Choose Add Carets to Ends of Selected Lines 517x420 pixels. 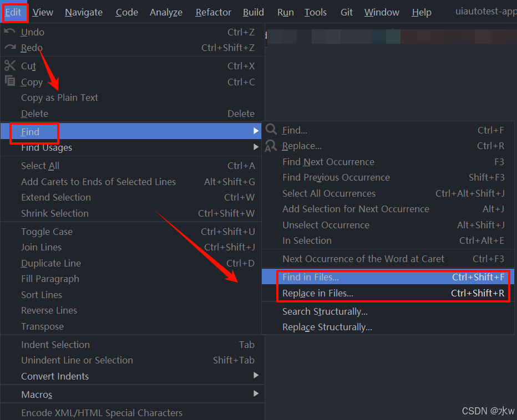click(132, 182)
